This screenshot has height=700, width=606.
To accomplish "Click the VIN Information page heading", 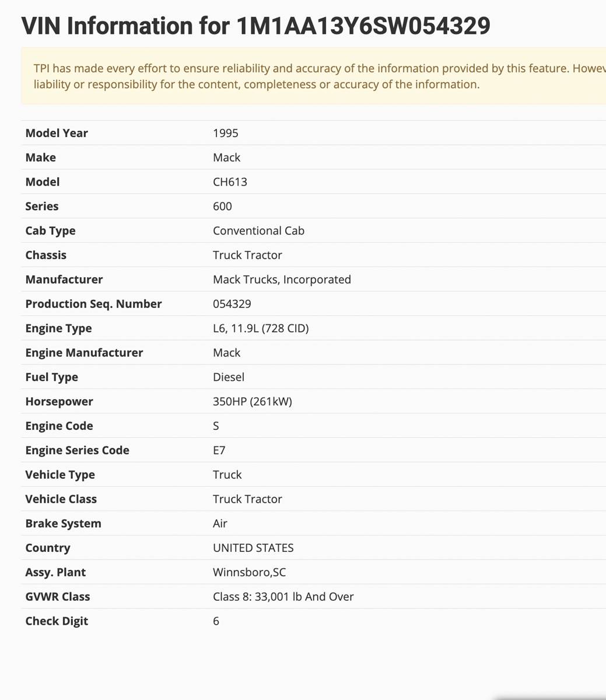I will (x=255, y=26).
